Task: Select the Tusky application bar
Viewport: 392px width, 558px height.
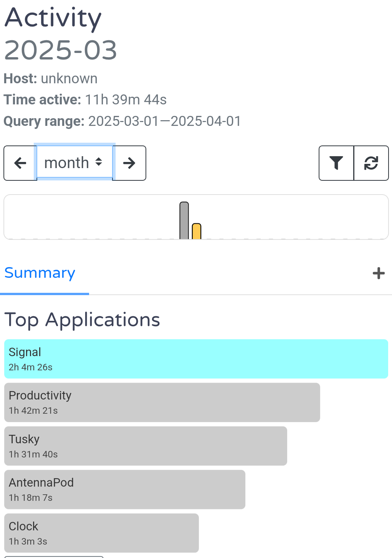Action: (x=146, y=446)
